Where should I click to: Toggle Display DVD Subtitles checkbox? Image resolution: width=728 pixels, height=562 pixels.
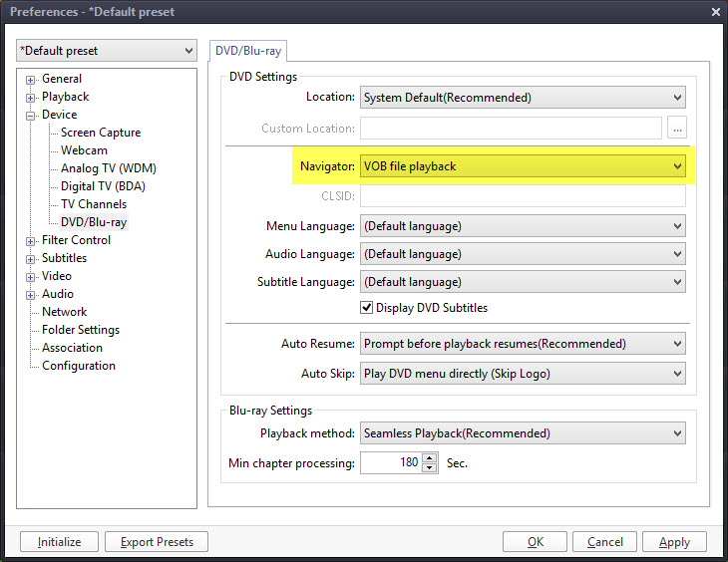point(366,308)
